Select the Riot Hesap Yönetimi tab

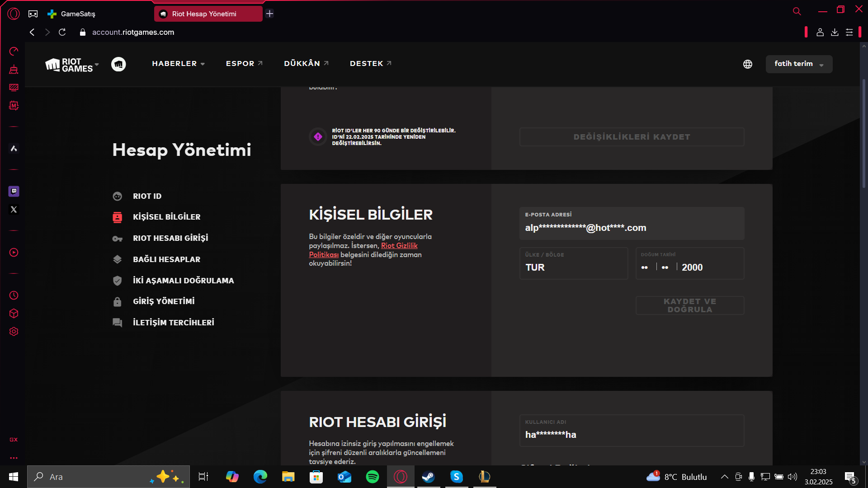(208, 14)
